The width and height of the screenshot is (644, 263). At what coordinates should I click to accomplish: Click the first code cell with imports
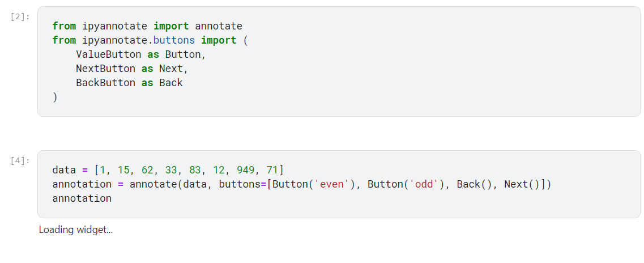(339, 62)
